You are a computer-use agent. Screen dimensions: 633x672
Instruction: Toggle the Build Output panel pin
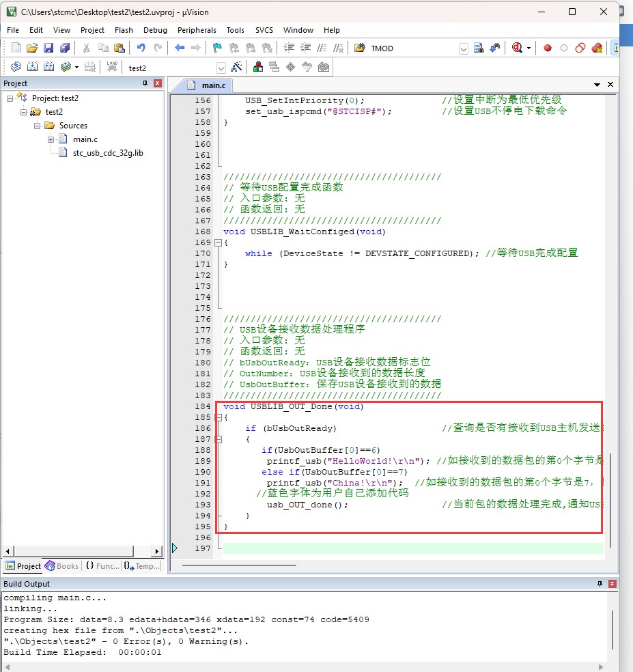[600, 584]
